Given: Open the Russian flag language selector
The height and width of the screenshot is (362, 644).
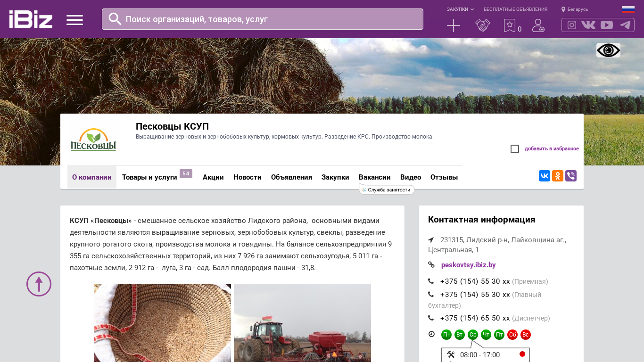Looking at the screenshot, I should tap(628, 9).
